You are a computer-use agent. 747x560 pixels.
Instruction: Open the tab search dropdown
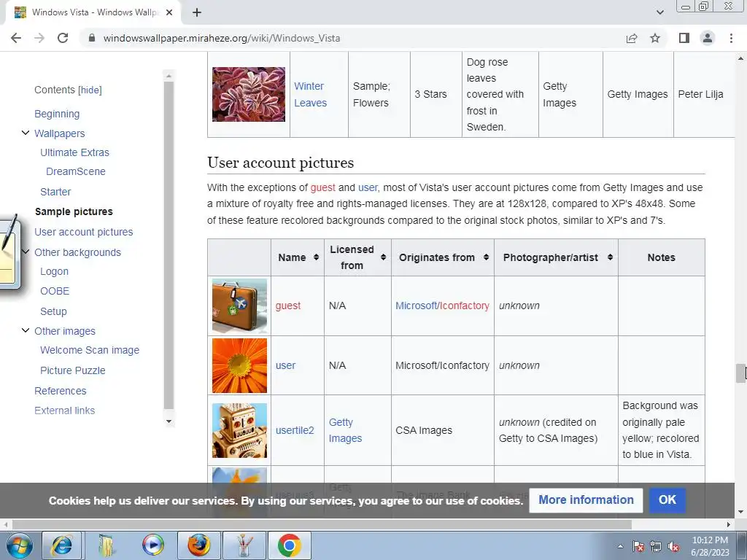[659, 12]
